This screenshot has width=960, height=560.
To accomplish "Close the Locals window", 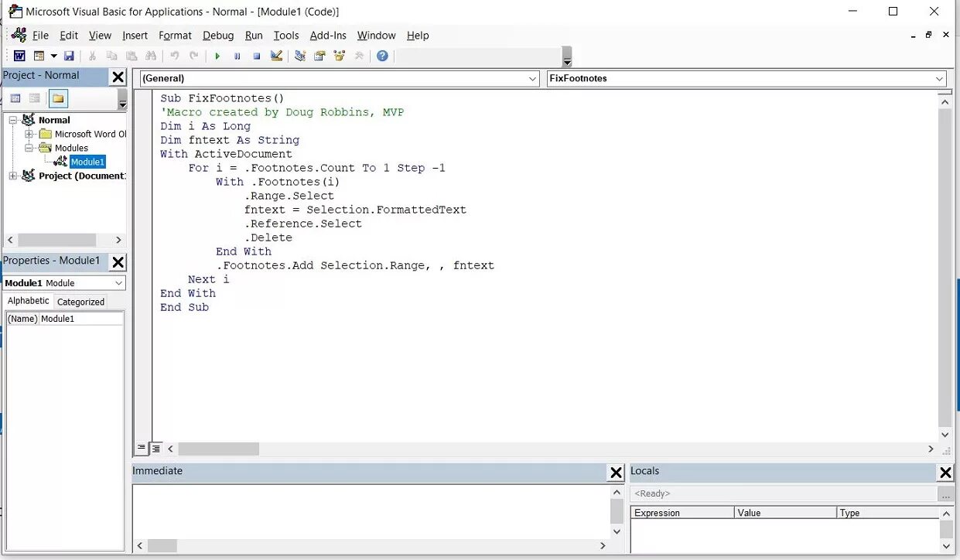I will pyautogui.click(x=945, y=473).
